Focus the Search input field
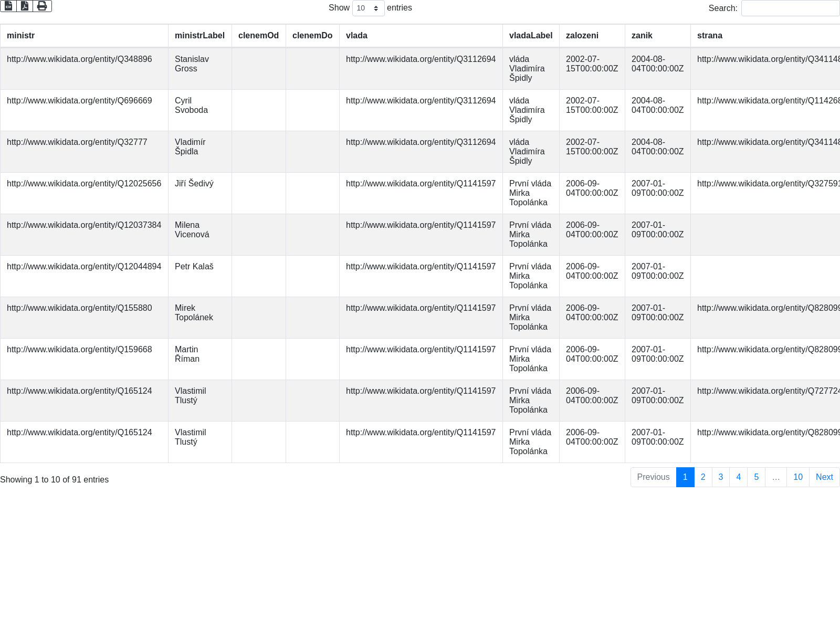 coord(790,8)
